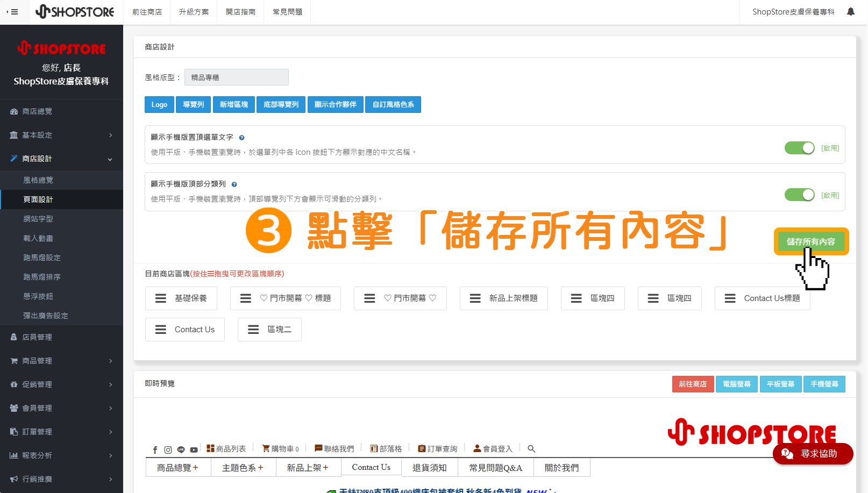Click the drag handle icon of 區塊二

pyautogui.click(x=253, y=330)
